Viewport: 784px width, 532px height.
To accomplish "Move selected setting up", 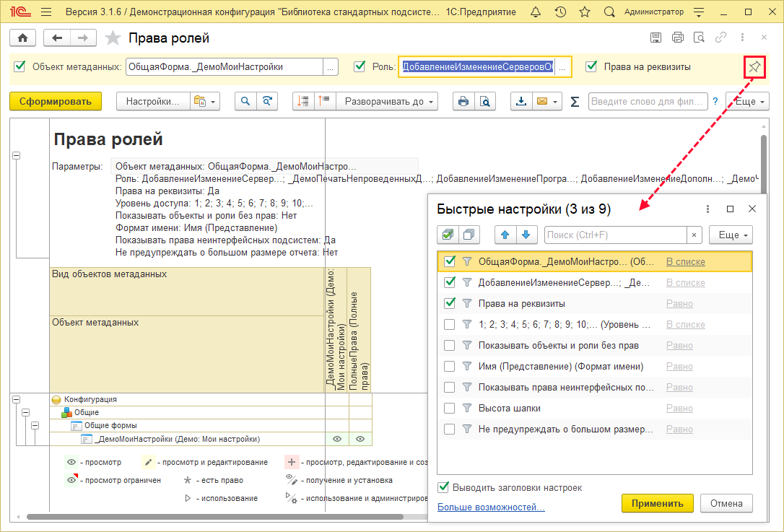I will [x=505, y=235].
